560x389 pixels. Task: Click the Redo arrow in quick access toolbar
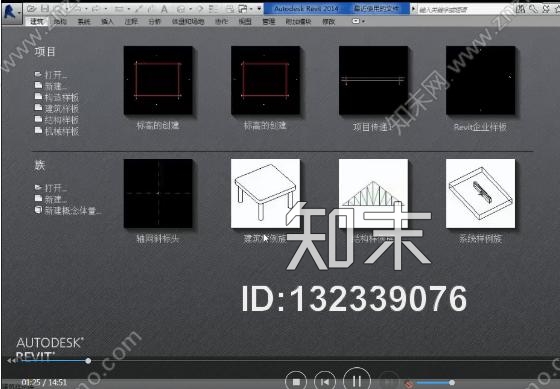click(97, 9)
